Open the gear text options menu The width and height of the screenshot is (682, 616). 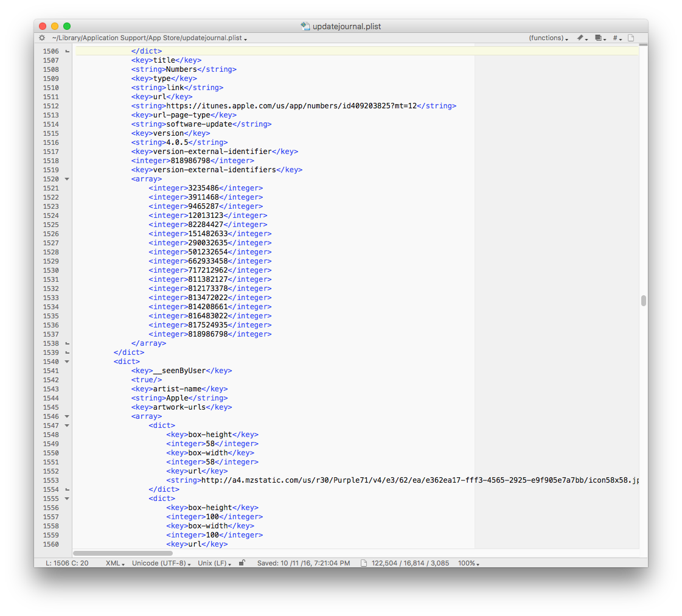point(42,38)
